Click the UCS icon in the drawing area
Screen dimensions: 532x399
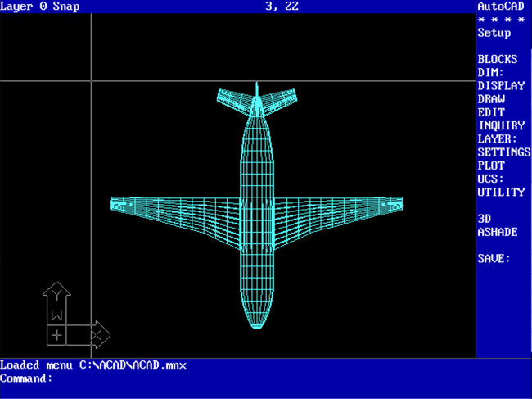(x=74, y=318)
